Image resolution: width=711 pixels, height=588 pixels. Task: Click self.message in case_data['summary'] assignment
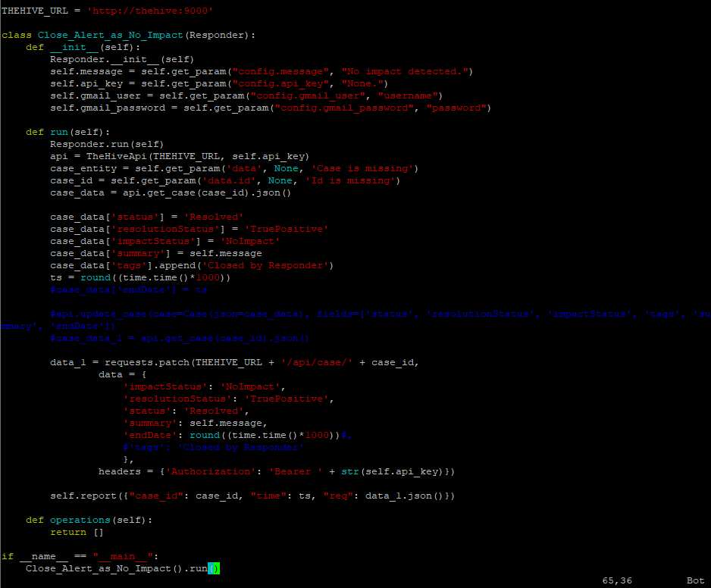pos(225,253)
